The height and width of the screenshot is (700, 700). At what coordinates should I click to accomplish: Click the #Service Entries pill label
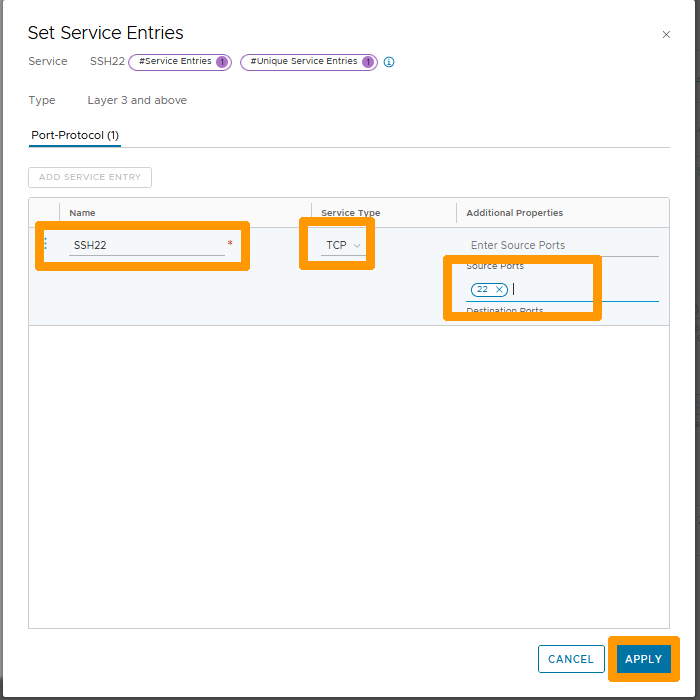[x=175, y=62]
